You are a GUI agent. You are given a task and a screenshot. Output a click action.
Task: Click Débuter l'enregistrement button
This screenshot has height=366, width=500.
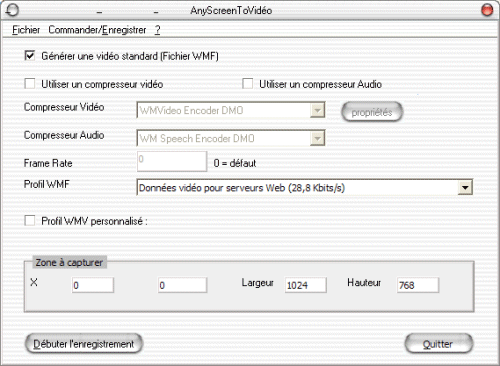[84, 344]
